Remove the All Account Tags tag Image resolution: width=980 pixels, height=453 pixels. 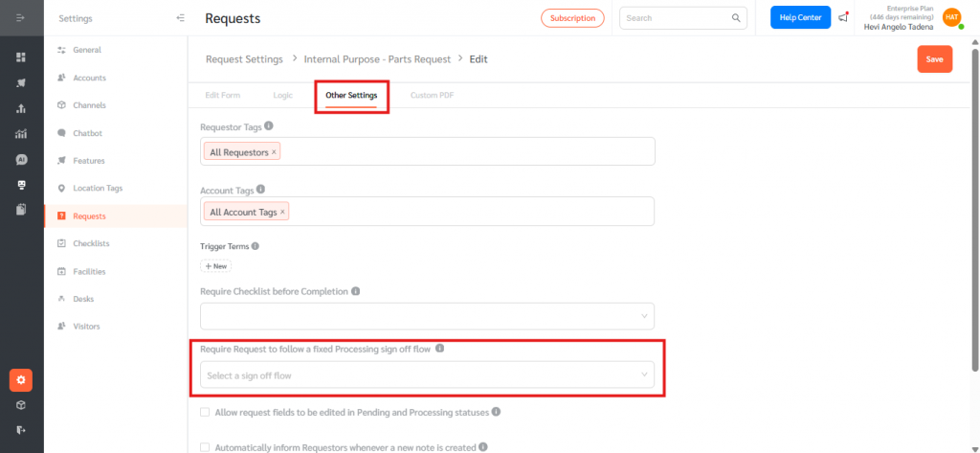282,212
